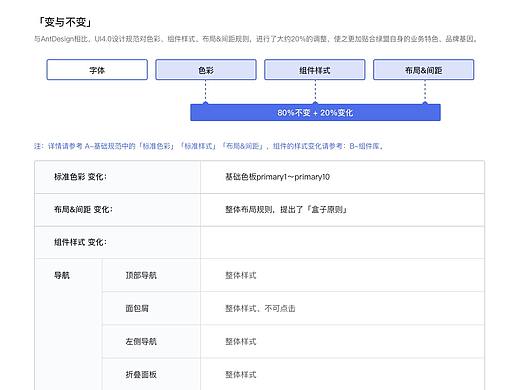Select the 整体样式，不可点击 cell
The image size is (520, 390).
coord(342,308)
